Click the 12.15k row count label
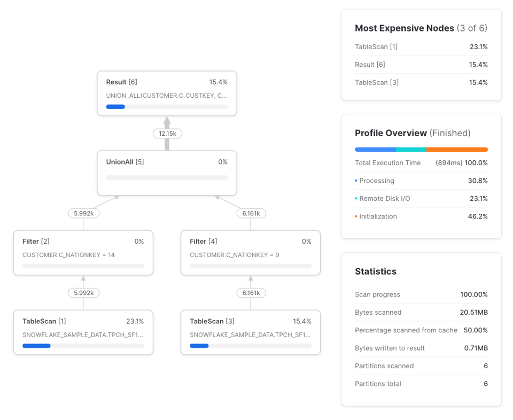Image resolution: width=513 pixels, height=420 pixels. (167, 134)
